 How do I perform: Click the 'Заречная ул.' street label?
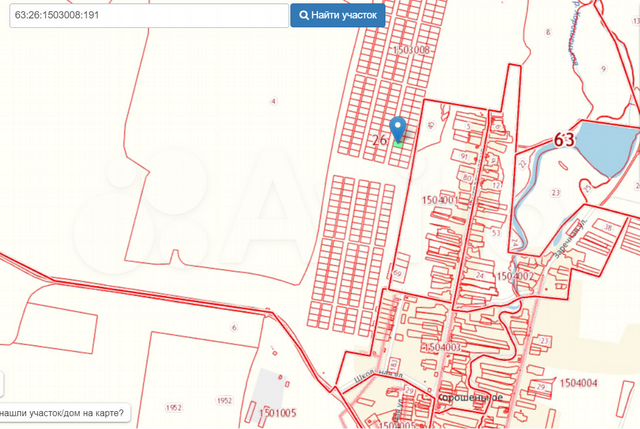click(x=570, y=238)
